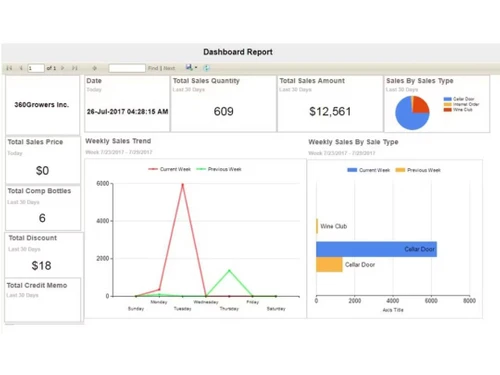Click blue Current Week bar legend
This screenshot has width=500, height=375.
[352, 170]
